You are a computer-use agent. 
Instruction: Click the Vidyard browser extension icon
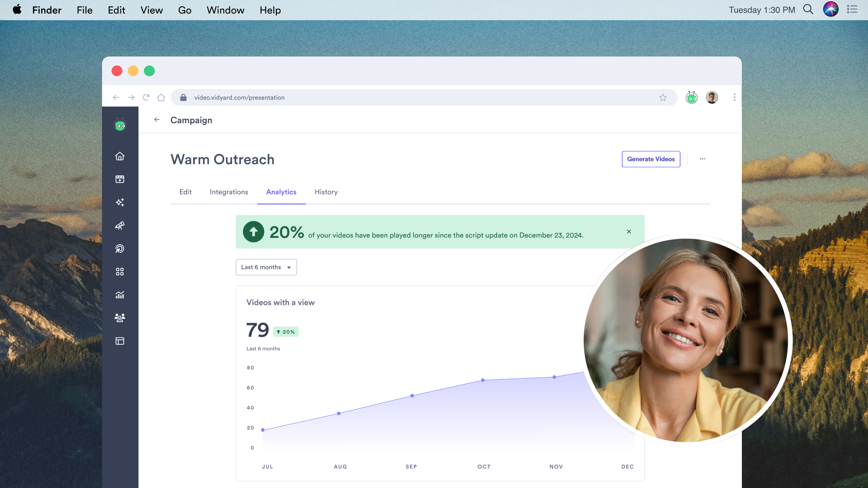[692, 97]
